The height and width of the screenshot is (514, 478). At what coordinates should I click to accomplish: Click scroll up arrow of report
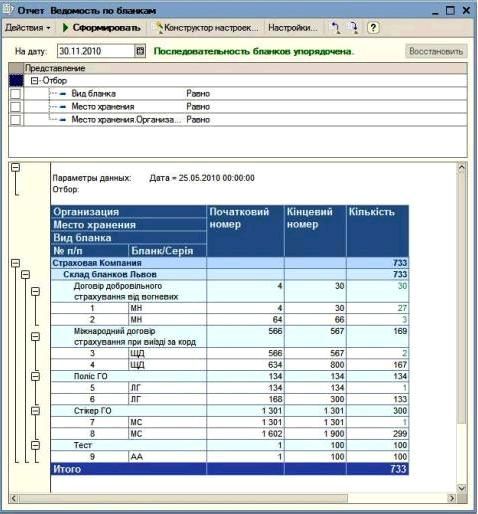pyautogui.click(x=461, y=168)
